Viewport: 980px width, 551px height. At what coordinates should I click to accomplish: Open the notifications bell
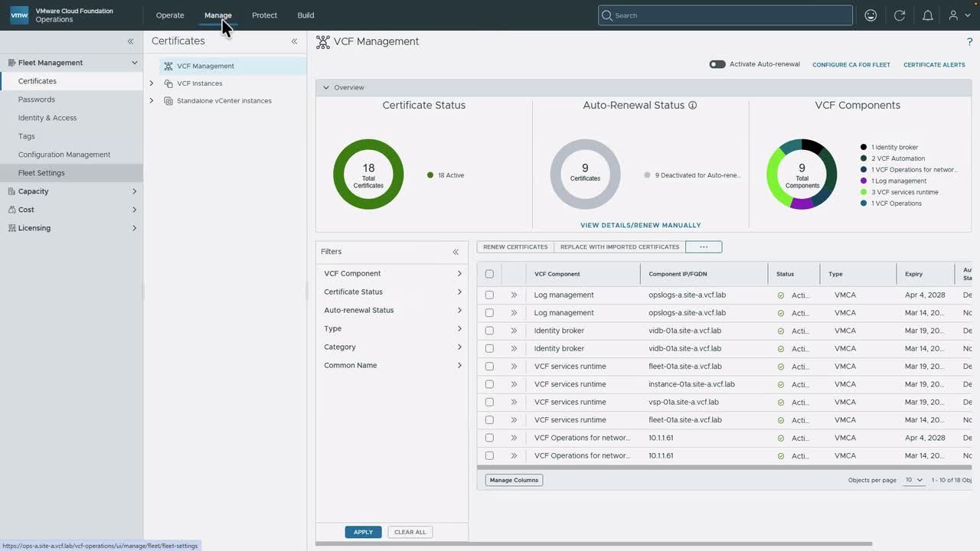[927, 15]
